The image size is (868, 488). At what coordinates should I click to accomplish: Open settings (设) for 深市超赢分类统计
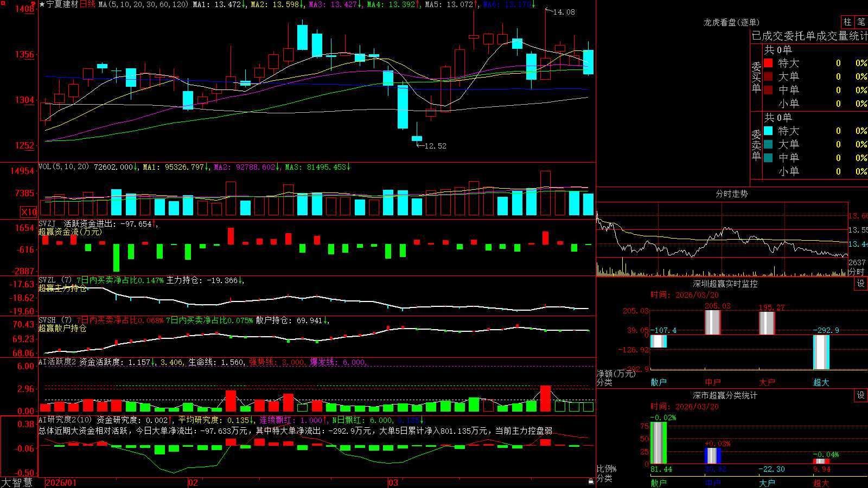coord(861,395)
